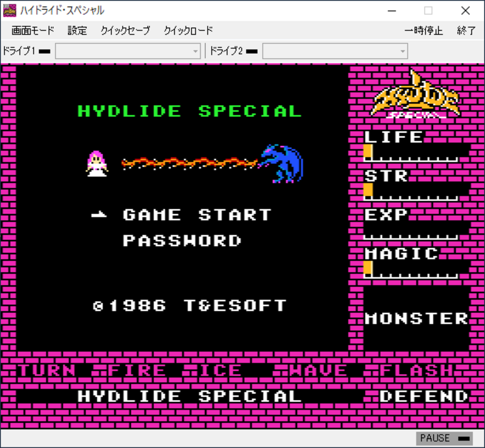This screenshot has width=485, height=448.
Task: Expand the ドライブ2 dropdown arrow
Action: click(x=403, y=52)
